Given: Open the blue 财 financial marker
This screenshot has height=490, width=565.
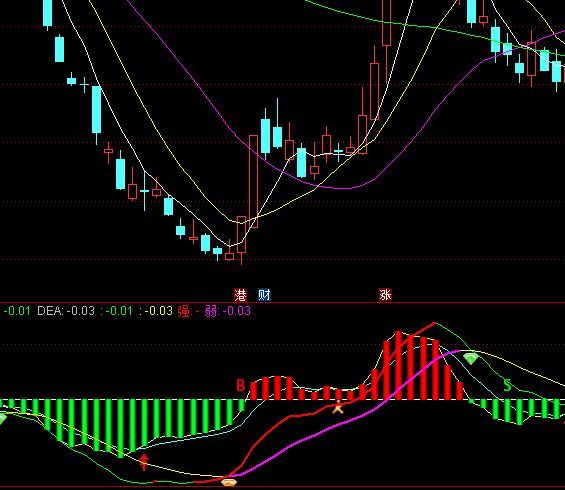Looking at the screenshot, I should tap(264, 295).
